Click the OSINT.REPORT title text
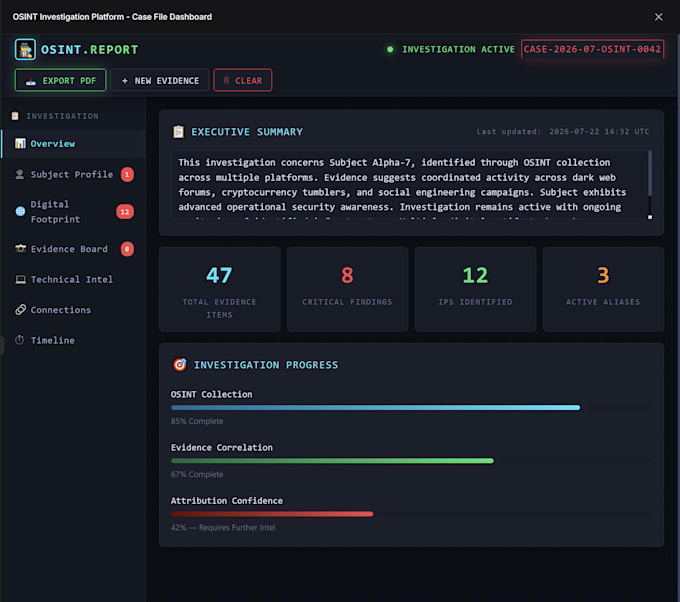The image size is (680, 602). [89, 49]
